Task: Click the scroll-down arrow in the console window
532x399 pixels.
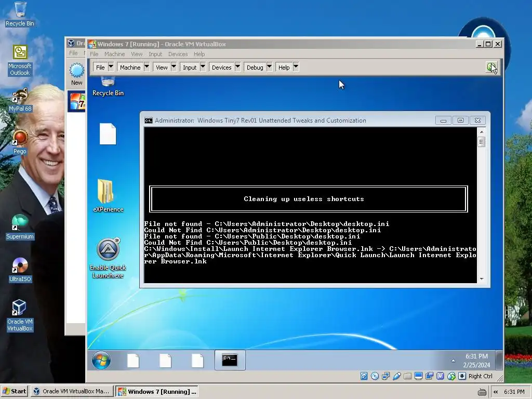Action: click(481, 279)
